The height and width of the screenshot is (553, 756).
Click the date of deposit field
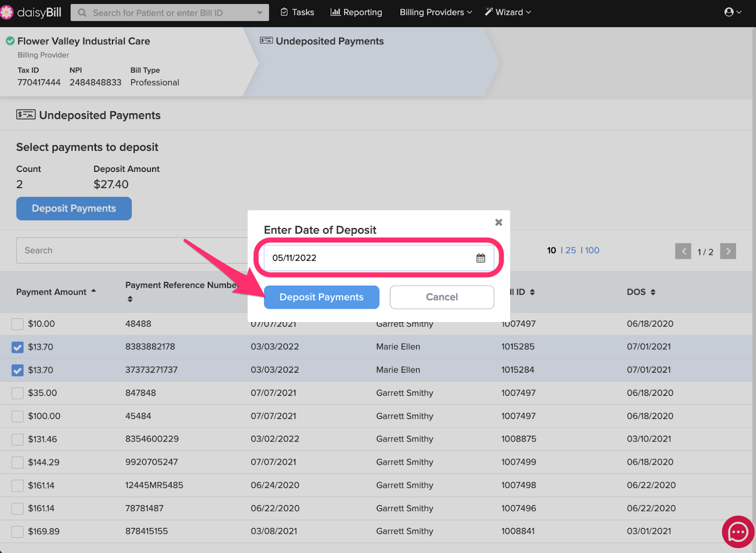(x=379, y=258)
